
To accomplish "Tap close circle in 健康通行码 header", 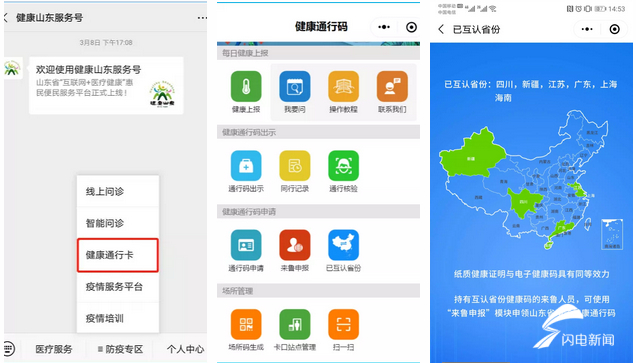I will click(411, 27).
